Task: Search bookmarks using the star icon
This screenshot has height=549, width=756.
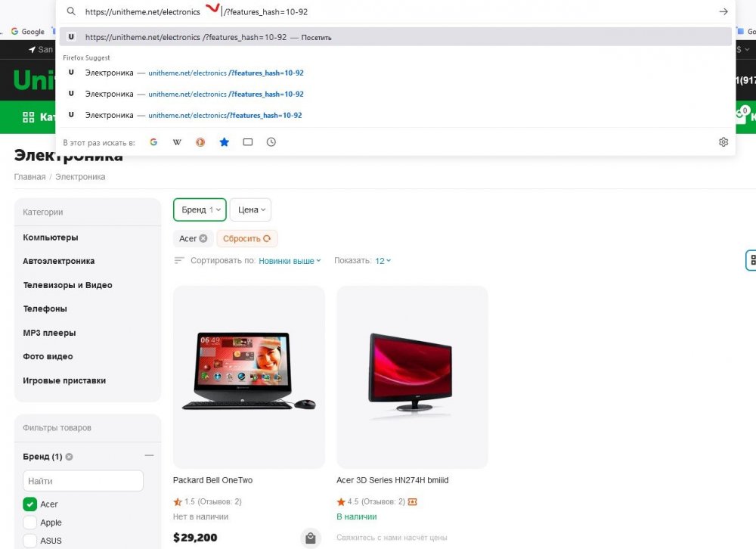Action: 224,142
